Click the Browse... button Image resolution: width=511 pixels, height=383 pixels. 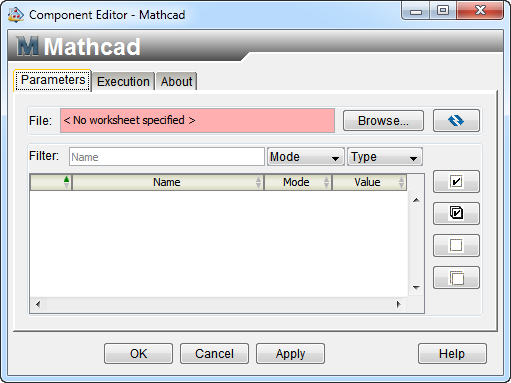tap(383, 121)
